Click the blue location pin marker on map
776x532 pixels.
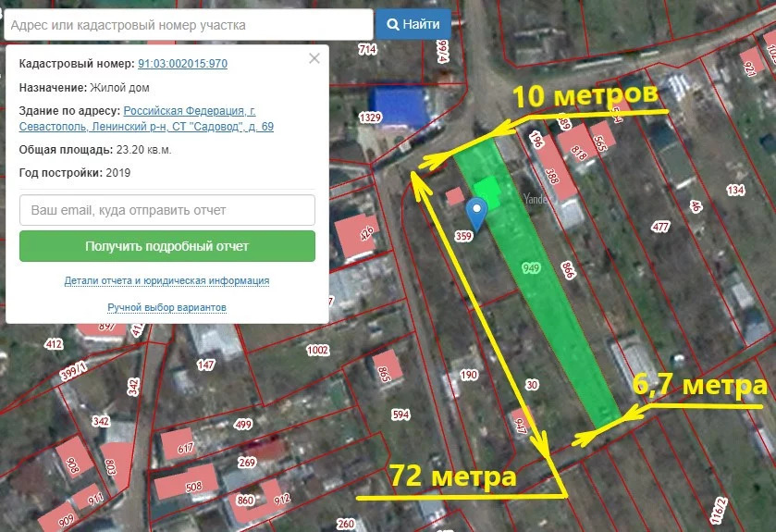pyautogui.click(x=475, y=212)
